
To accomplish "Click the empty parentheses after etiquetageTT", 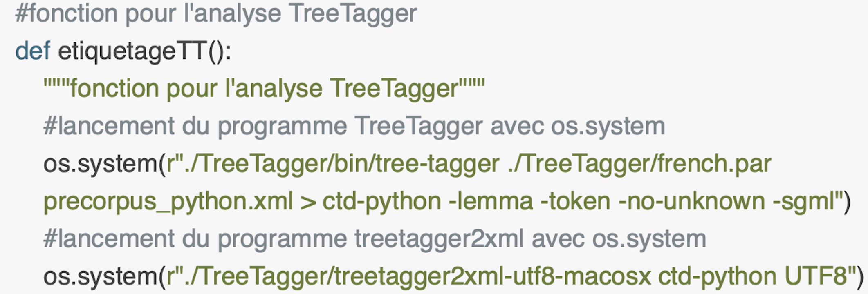I will (217, 52).
